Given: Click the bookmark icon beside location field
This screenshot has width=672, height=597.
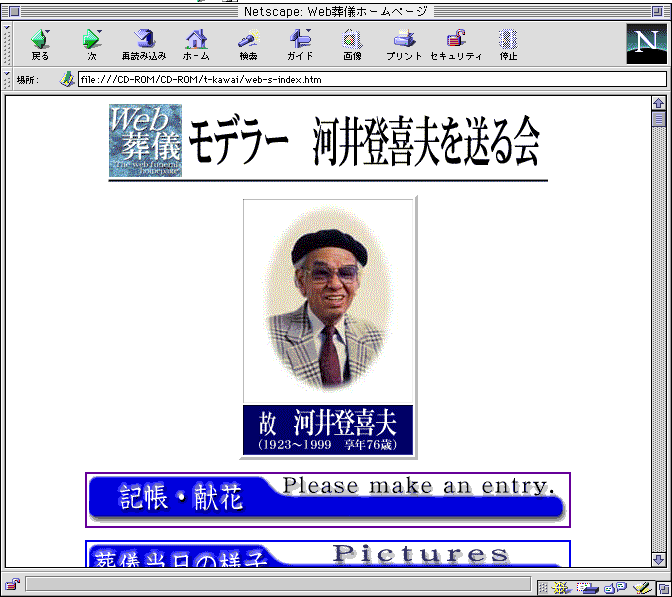Looking at the screenshot, I should pyautogui.click(x=67, y=79).
